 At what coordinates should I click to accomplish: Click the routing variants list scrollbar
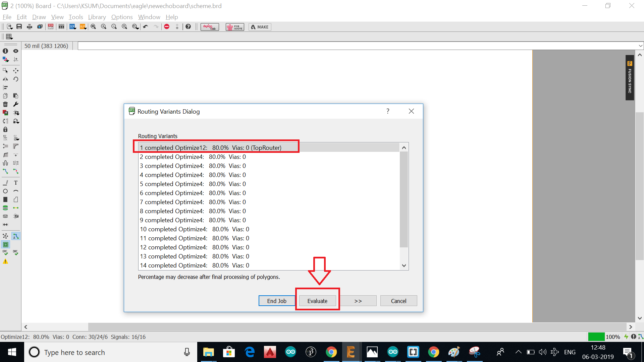404,199
